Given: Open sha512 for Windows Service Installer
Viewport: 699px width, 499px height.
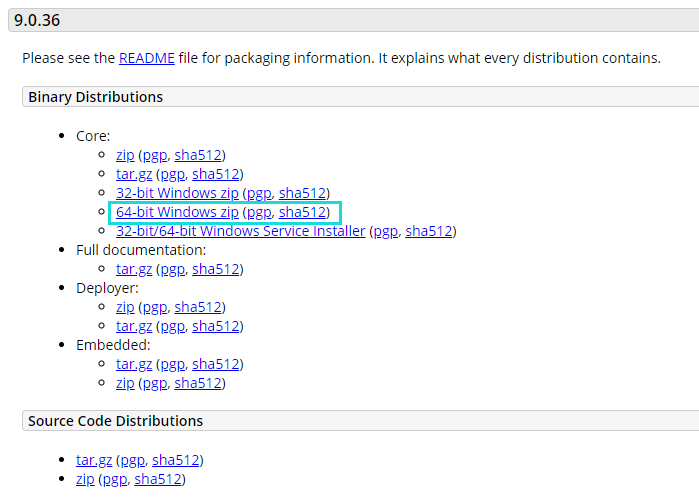Looking at the screenshot, I should coord(429,231).
